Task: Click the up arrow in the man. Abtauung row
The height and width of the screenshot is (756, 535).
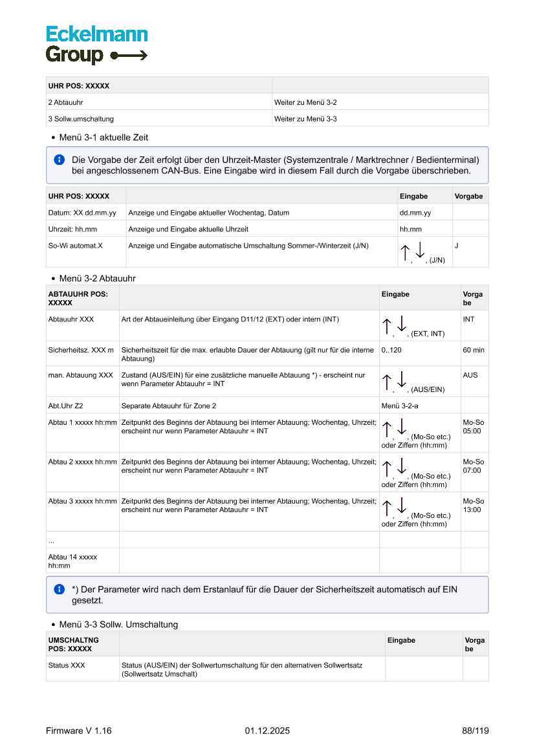Action: [x=387, y=382]
